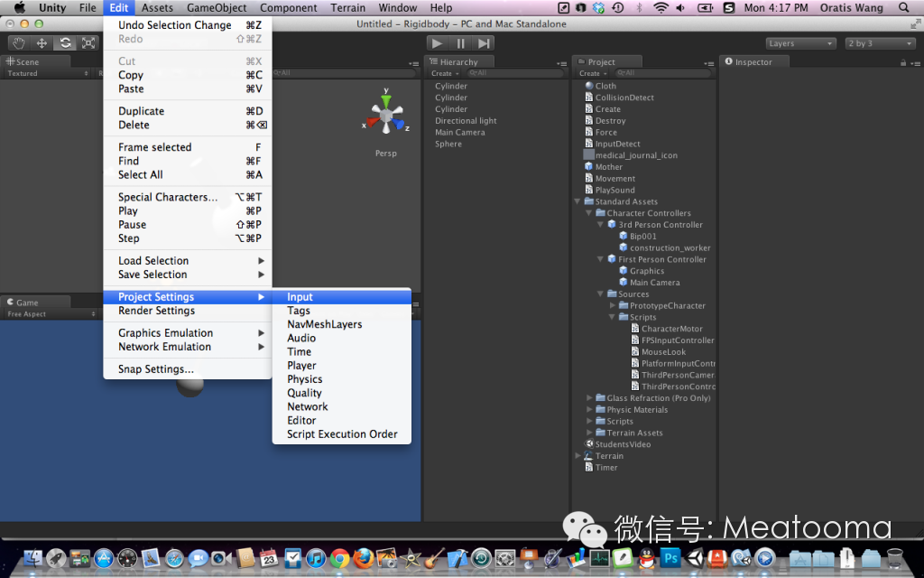Open Google Chrome from the Dock

pyautogui.click(x=339, y=556)
